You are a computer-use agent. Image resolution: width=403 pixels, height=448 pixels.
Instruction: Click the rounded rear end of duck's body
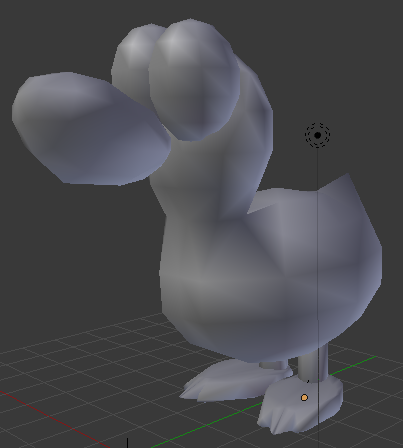pyautogui.click(x=360, y=267)
